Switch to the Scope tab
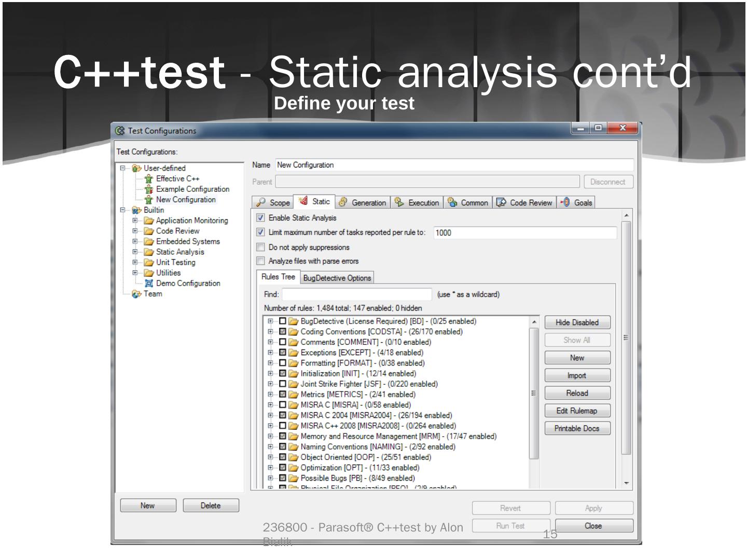This screenshot has height=560, width=747. tap(273, 203)
